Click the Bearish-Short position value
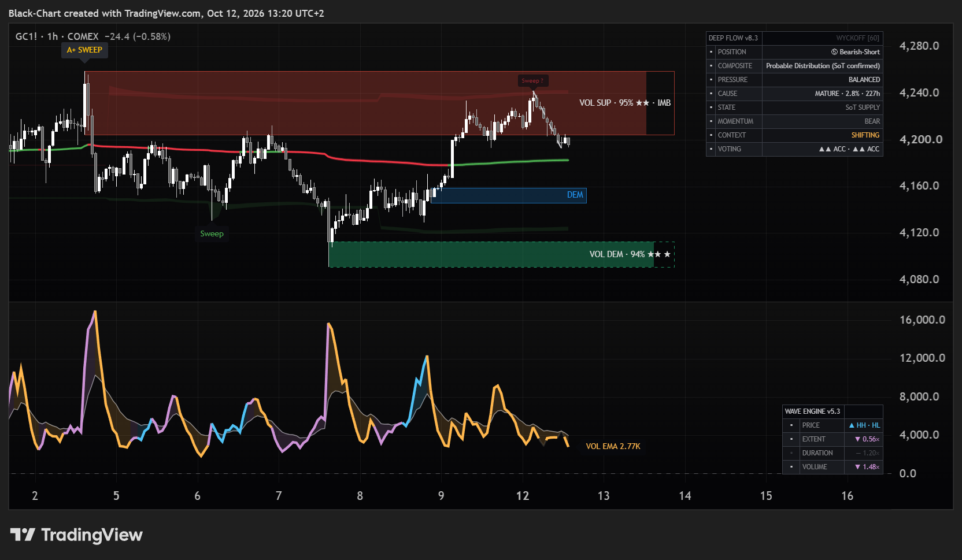 [860, 52]
